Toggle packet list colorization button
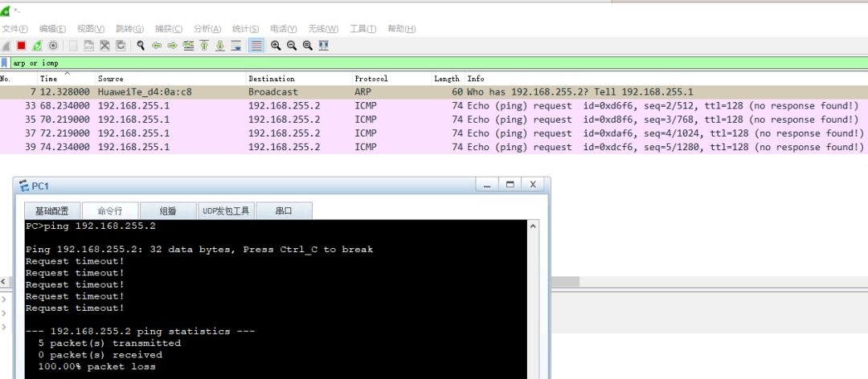 [256, 46]
